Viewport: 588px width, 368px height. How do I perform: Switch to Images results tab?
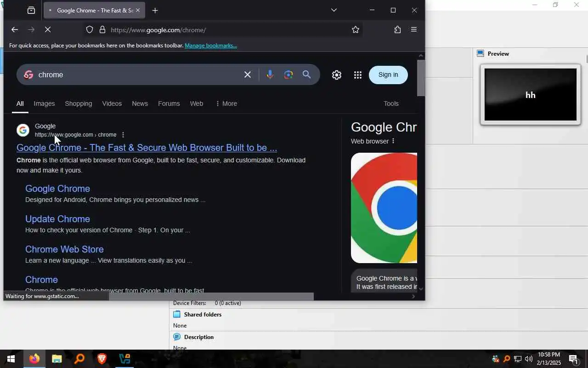(x=44, y=103)
